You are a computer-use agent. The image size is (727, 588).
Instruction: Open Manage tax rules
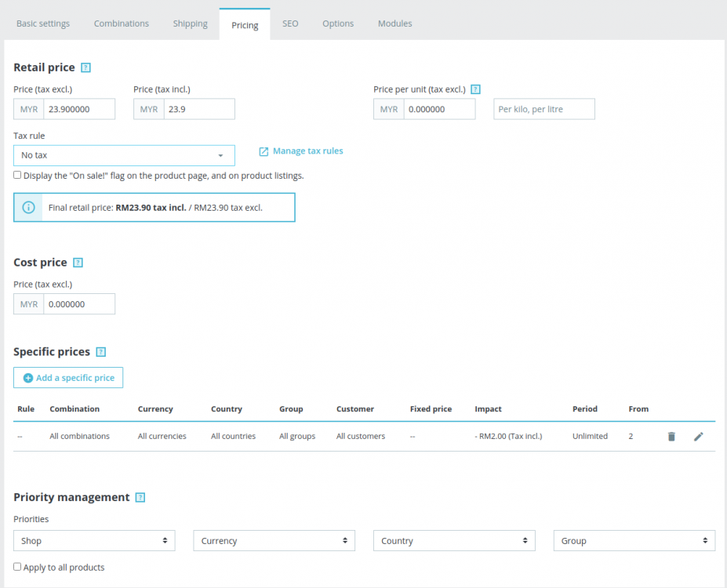[x=300, y=151]
